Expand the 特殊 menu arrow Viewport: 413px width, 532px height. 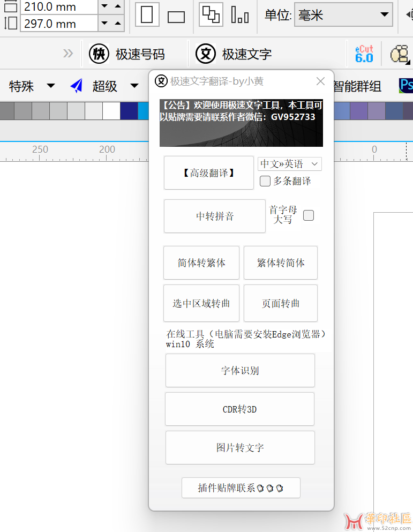coord(51,86)
